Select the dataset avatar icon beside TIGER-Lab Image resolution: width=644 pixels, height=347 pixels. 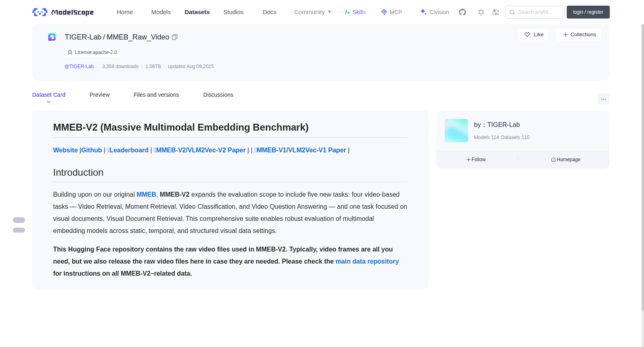click(x=52, y=37)
